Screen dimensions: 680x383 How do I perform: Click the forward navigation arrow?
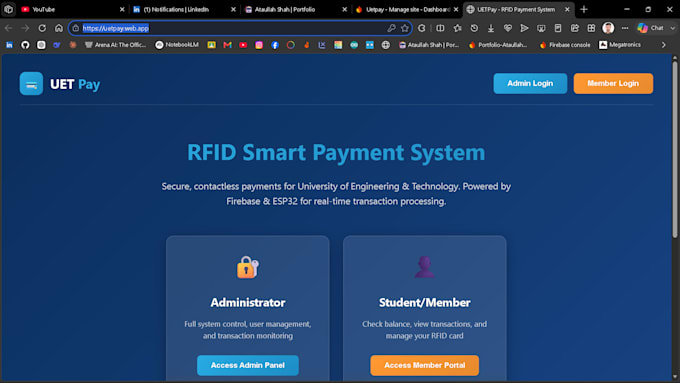tap(25, 28)
